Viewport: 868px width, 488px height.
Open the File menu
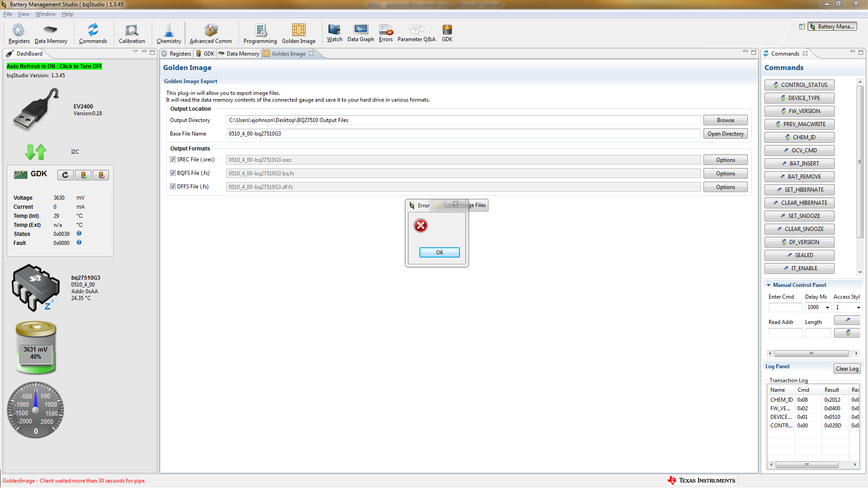click(8, 14)
